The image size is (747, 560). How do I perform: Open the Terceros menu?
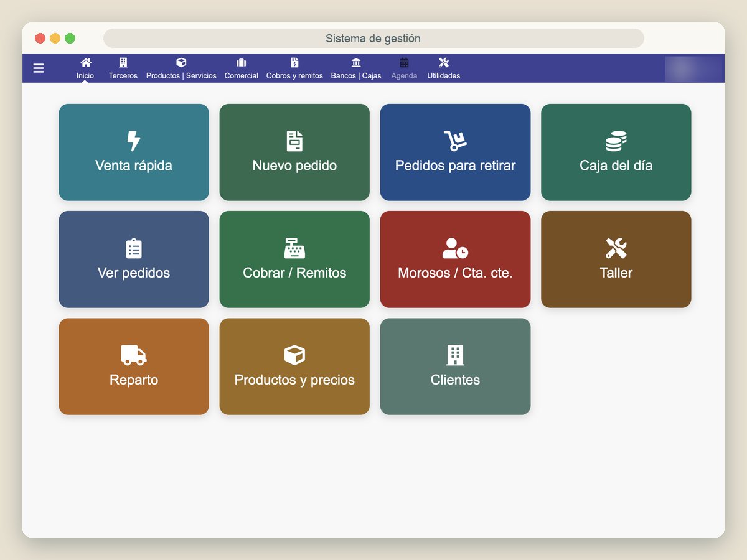tap(123, 68)
